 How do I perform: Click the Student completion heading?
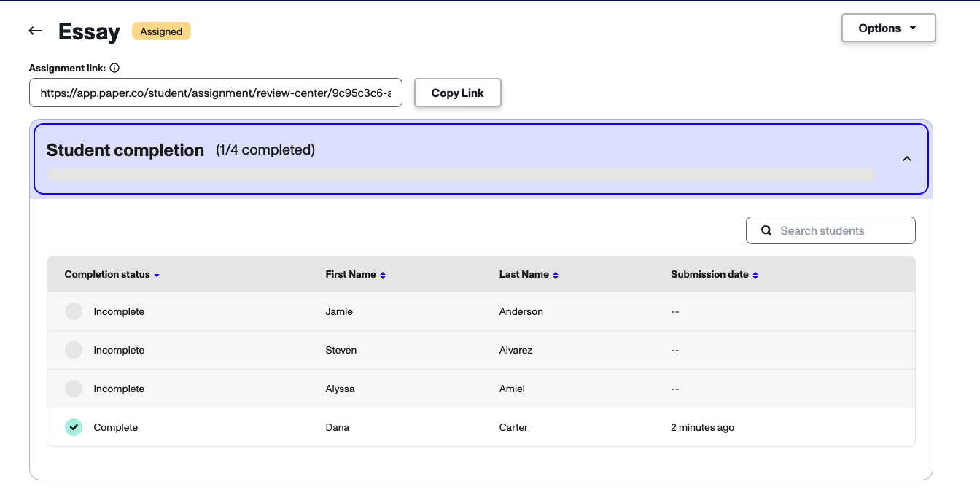click(x=125, y=150)
